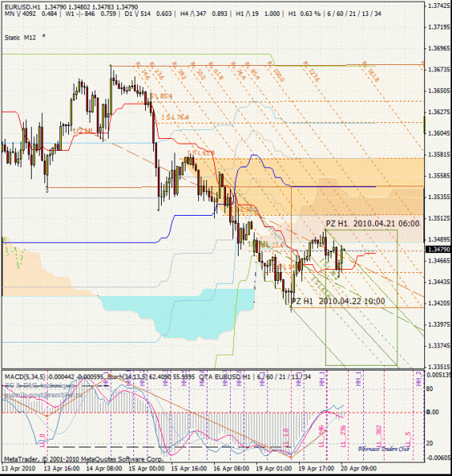
Task: Click the 'RL 50.0' Fibonacci reaction line label
Action: 197,71
